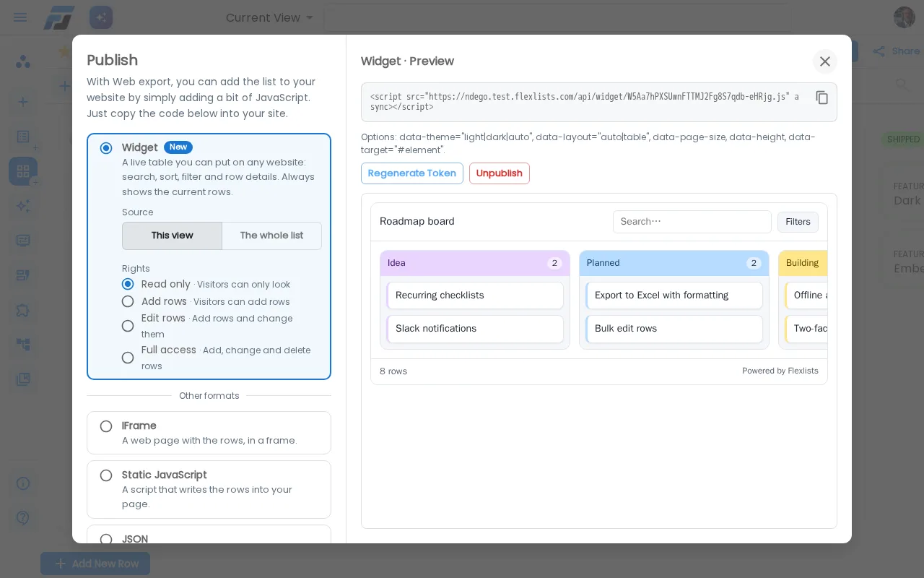Image resolution: width=924 pixels, height=578 pixels.
Task: Click the search magnifier behind the dialog
Action: (x=902, y=85)
